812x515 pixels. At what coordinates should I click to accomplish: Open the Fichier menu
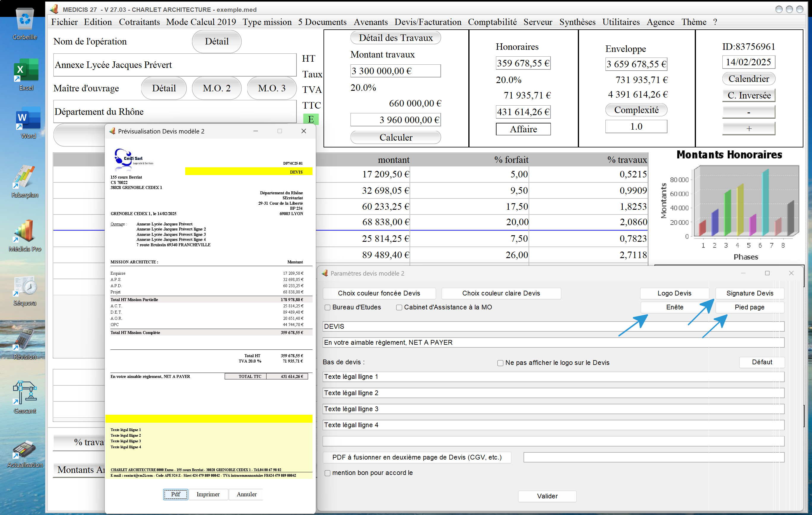(x=64, y=22)
